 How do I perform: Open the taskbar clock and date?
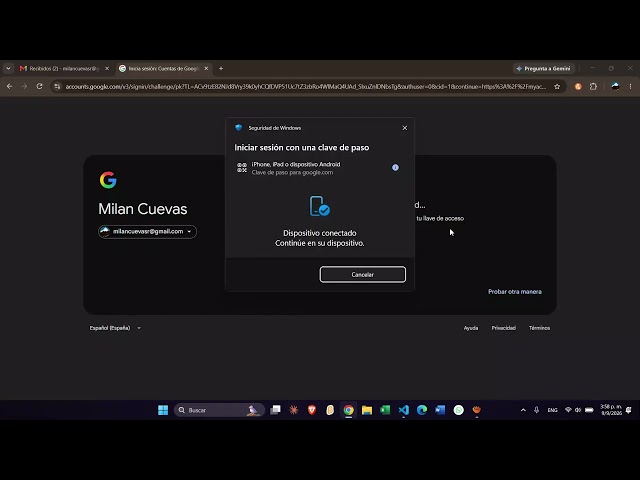point(611,410)
